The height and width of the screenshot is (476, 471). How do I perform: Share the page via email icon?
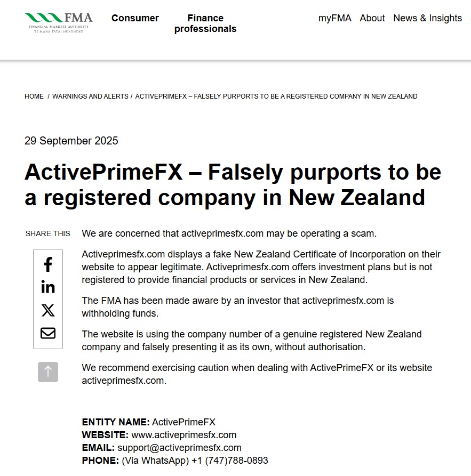coord(48,333)
